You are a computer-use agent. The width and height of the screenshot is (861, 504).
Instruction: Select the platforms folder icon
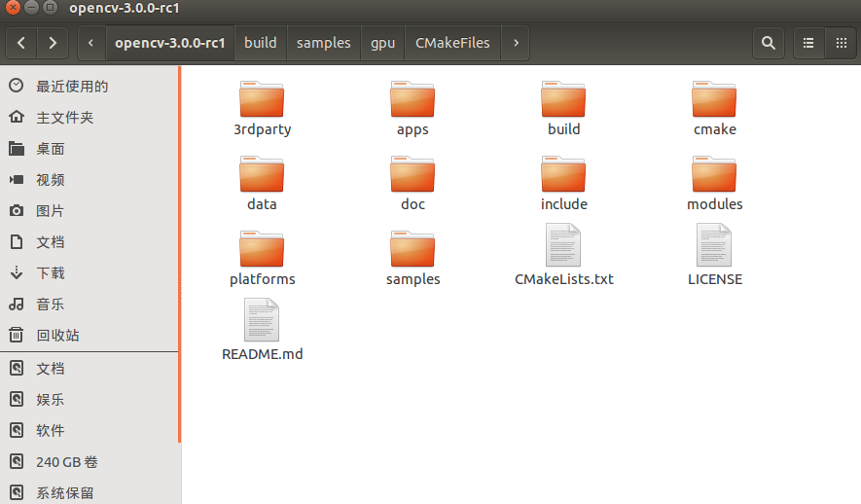click(x=262, y=249)
